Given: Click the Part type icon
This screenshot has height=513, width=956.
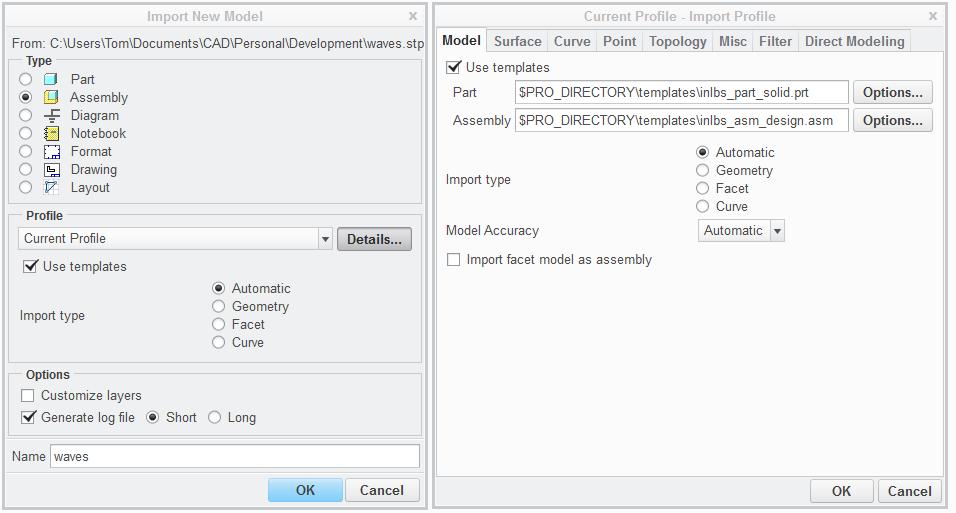Looking at the screenshot, I should (x=51, y=79).
